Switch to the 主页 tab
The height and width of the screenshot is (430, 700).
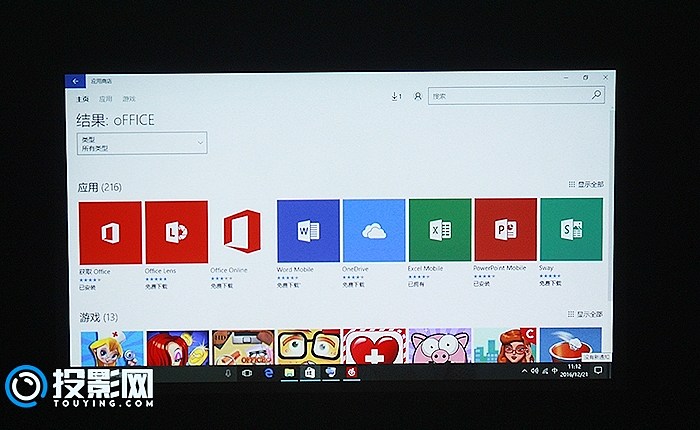pyautogui.click(x=83, y=99)
